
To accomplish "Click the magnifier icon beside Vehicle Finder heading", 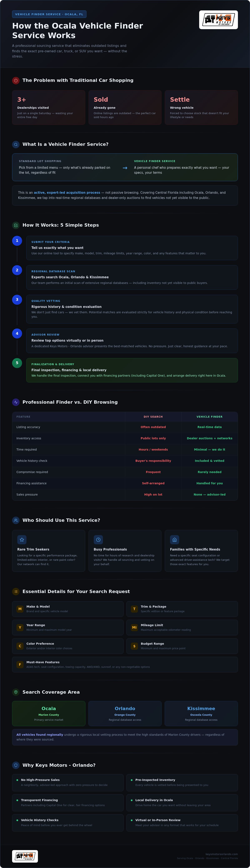I will [x=16, y=145].
